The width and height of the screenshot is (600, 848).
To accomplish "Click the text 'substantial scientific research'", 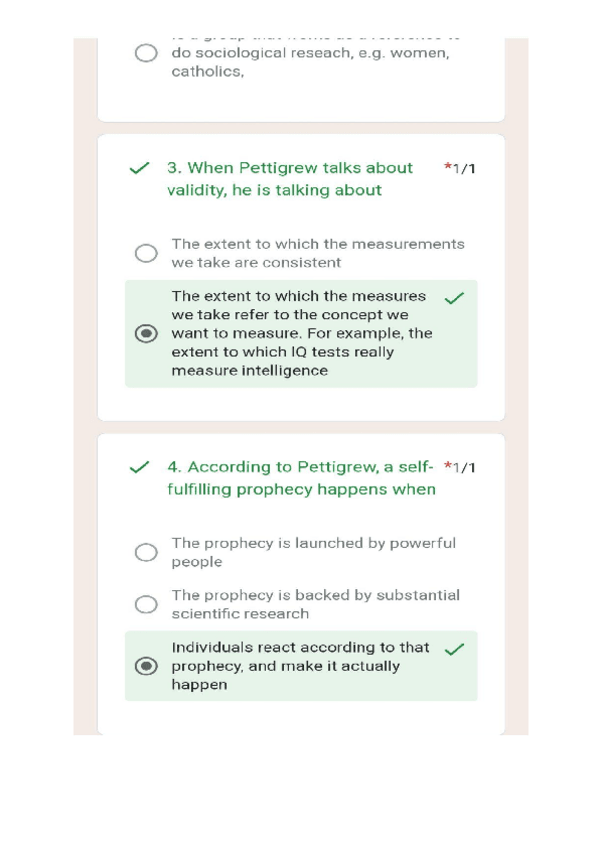I will pos(315,604).
